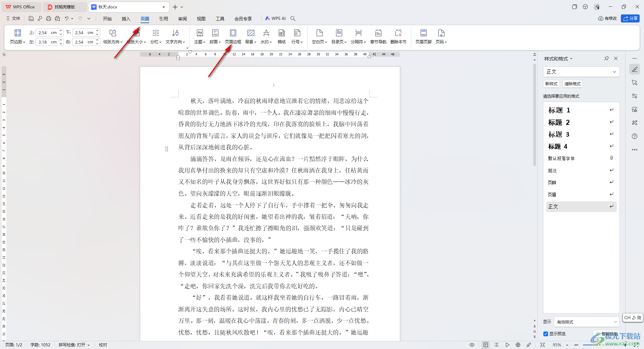Switch to the 会员专享 tab
The height and width of the screenshot is (349, 644).
[243, 19]
